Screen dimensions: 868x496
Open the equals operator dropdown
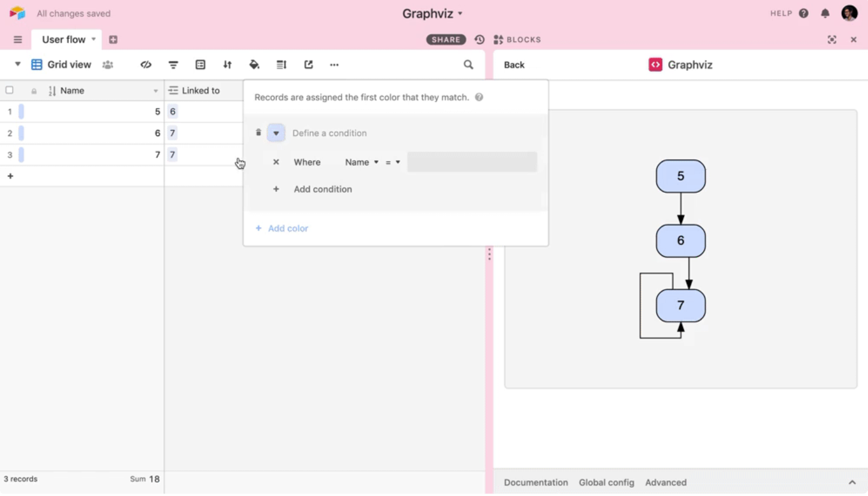click(x=393, y=163)
